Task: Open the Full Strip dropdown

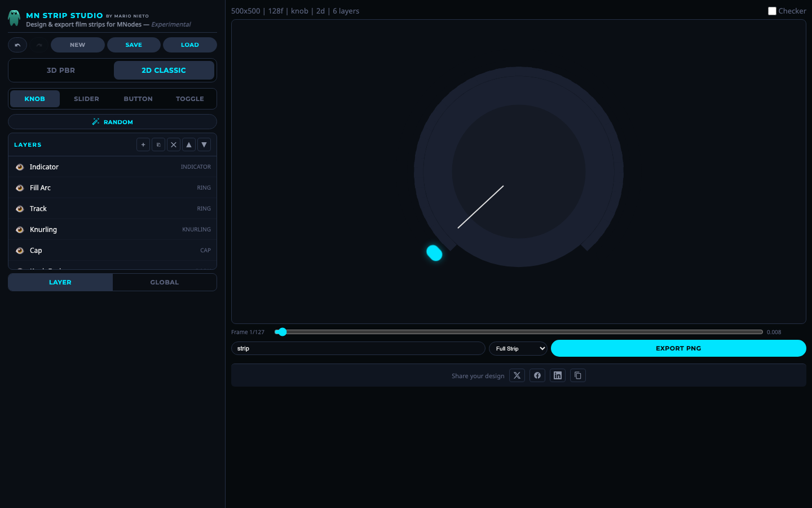Action: tap(518, 349)
